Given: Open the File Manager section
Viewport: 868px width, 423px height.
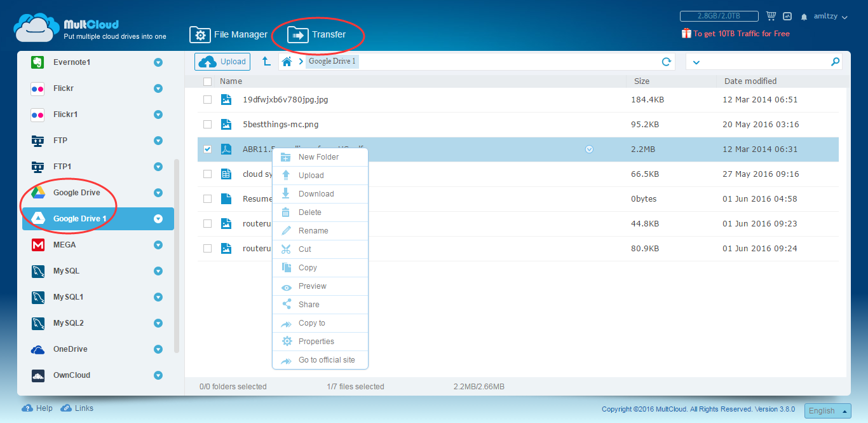Looking at the screenshot, I should (229, 35).
